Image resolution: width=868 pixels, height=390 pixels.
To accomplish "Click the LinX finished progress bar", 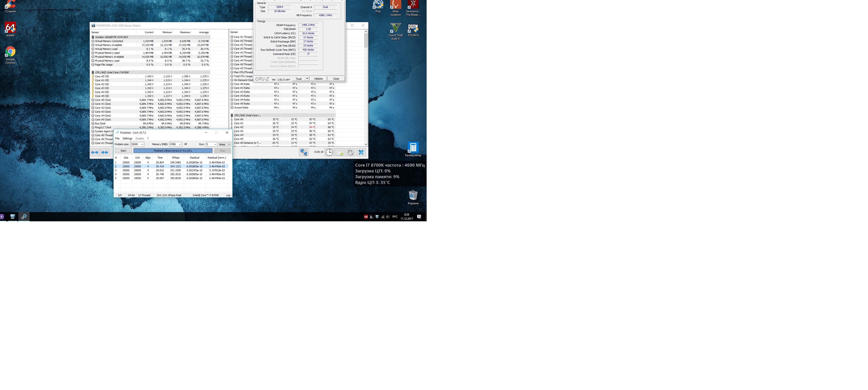I will tap(173, 151).
